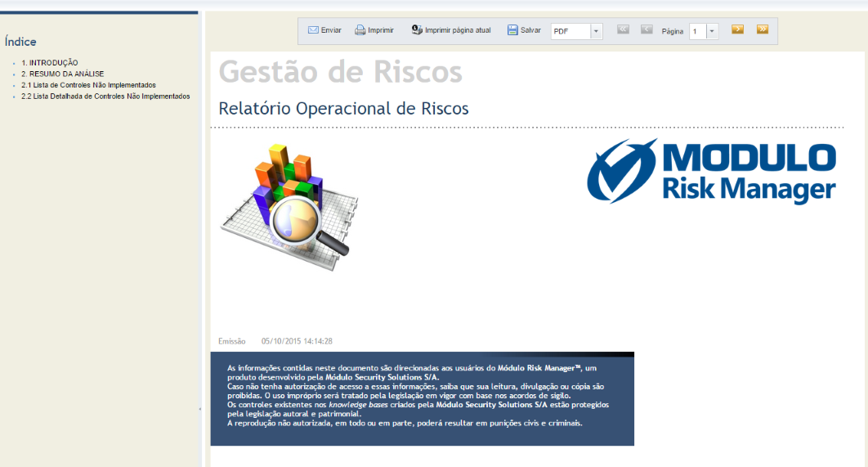
Task: Click the page number field showing 1
Action: click(x=697, y=31)
